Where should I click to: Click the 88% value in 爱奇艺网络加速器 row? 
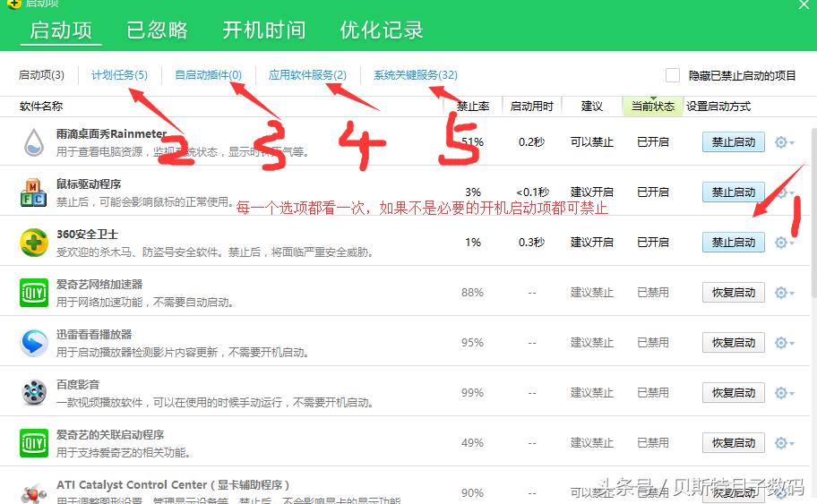(x=473, y=293)
